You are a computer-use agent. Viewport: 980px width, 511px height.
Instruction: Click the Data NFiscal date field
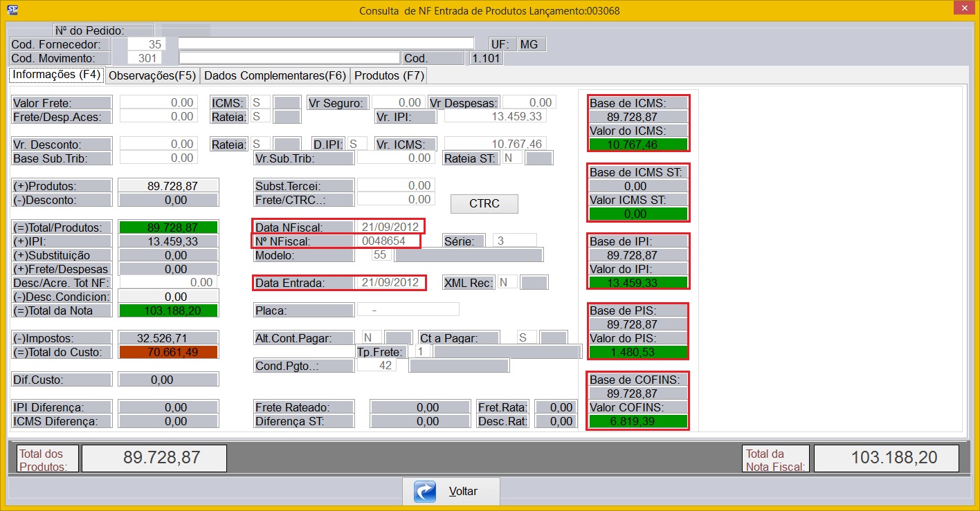[x=390, y=227]
